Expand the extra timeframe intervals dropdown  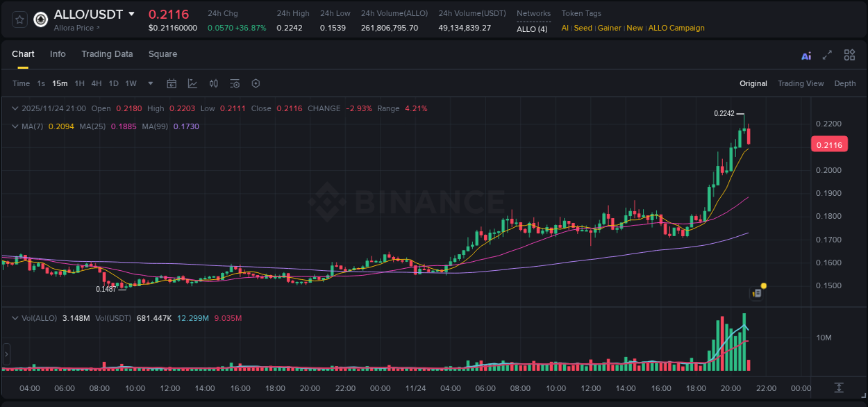click(x=149, y=83)
